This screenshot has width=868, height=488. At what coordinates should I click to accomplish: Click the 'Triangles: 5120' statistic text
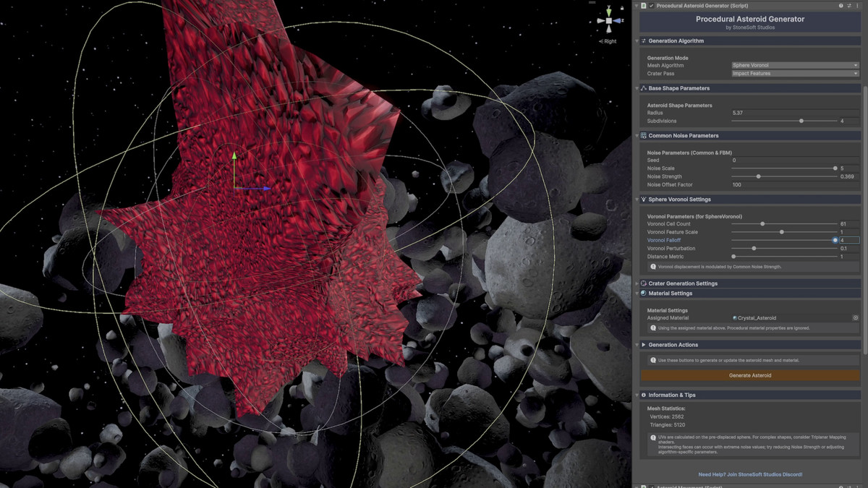point(666,424)
